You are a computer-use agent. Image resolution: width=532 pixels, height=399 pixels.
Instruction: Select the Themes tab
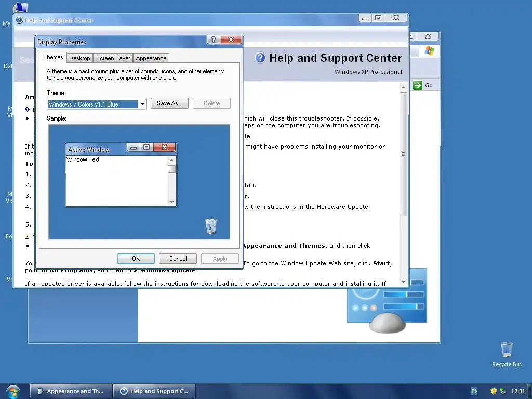coord(53,57)
